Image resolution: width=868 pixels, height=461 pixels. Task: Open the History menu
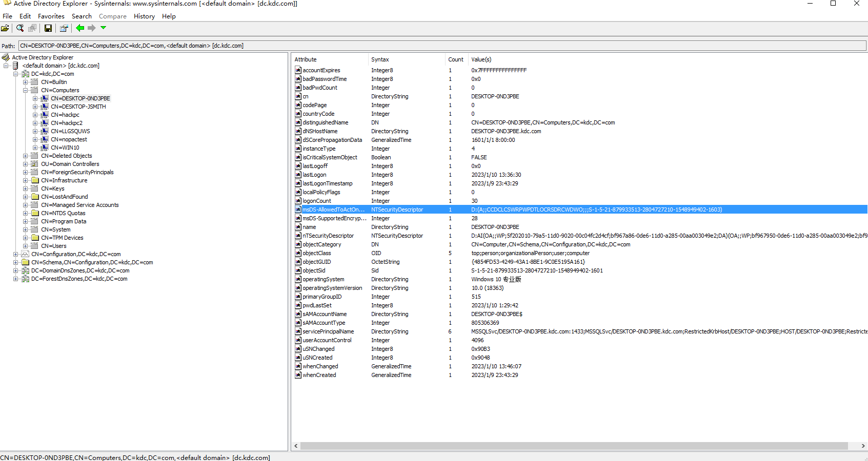click(x=144, y=16)
